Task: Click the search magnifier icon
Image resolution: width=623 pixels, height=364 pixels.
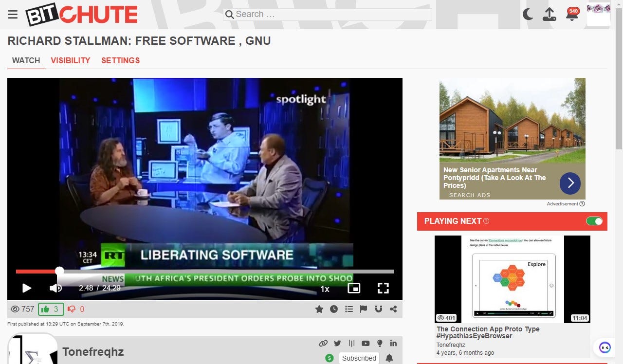Action: click(229, 15)
